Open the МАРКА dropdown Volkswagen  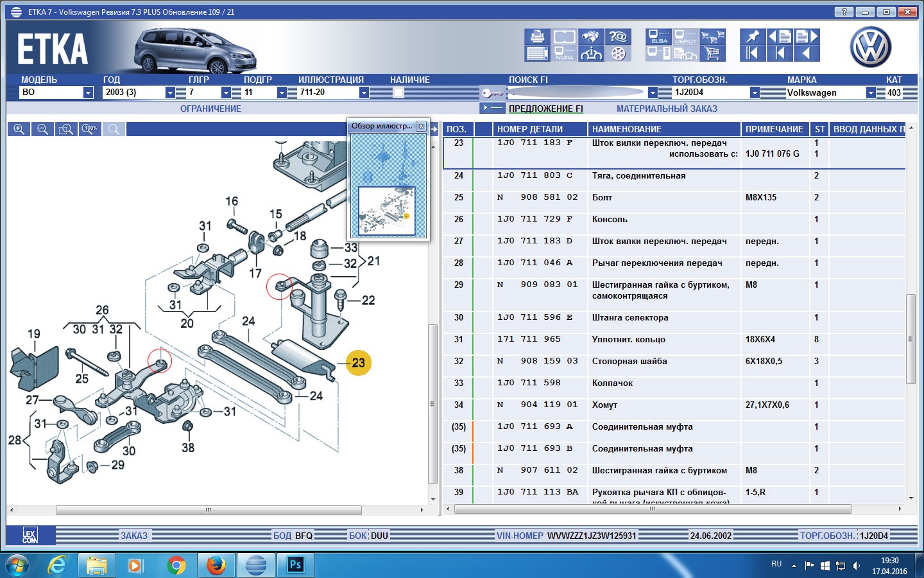[x=871, y=92]
